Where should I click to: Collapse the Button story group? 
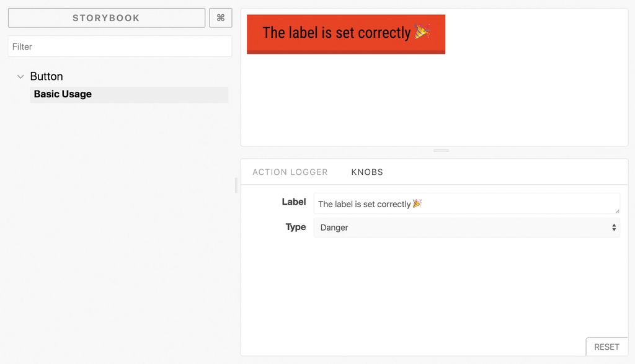21,76
